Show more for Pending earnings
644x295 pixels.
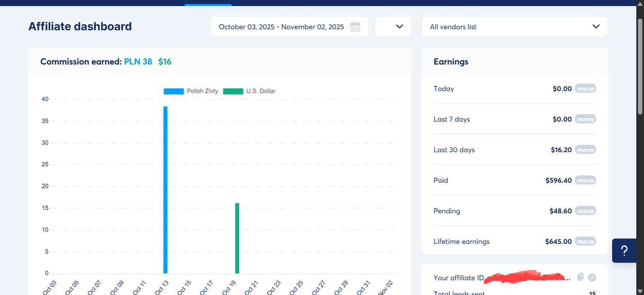[585, 211]
